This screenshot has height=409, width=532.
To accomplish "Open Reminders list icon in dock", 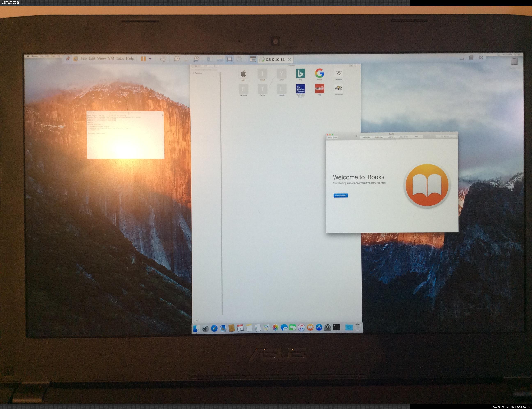I will [x=258, y=328].
